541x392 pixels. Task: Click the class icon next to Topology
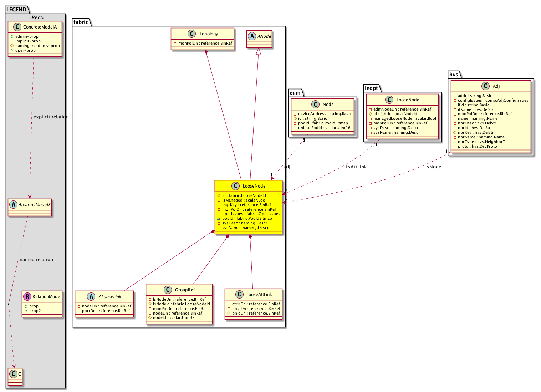(192, 34)
